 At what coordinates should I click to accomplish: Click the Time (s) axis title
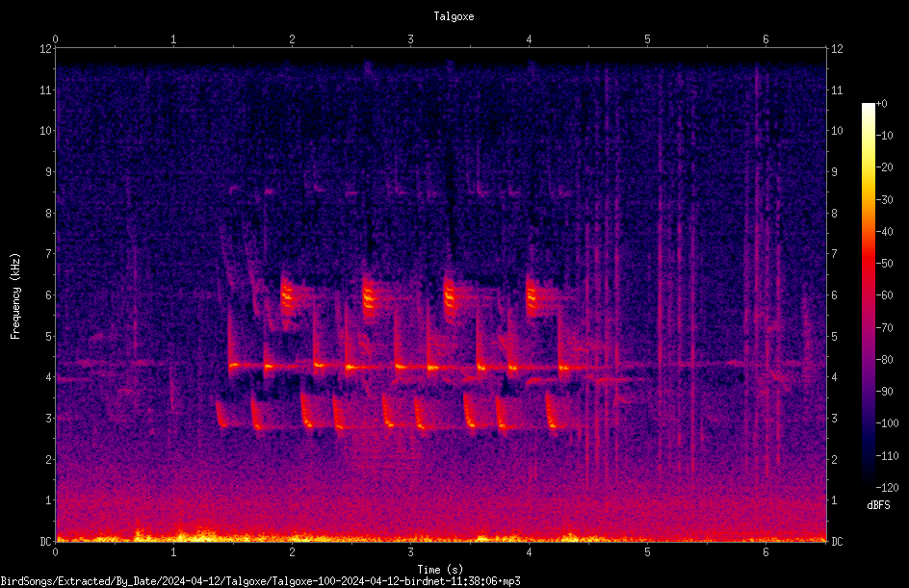[x=440, y=570]
